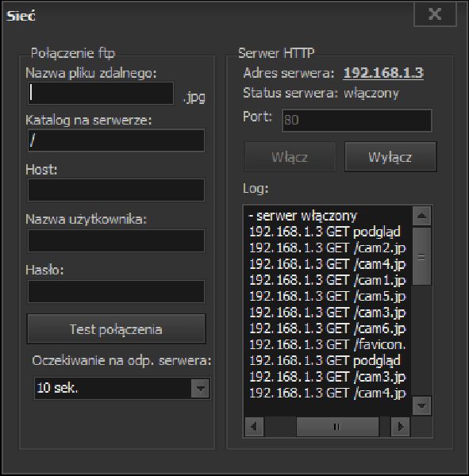Viewport: 469px width, 476px height.
Task: Click the Katalog na serwerze field
Action: (116, 140)
